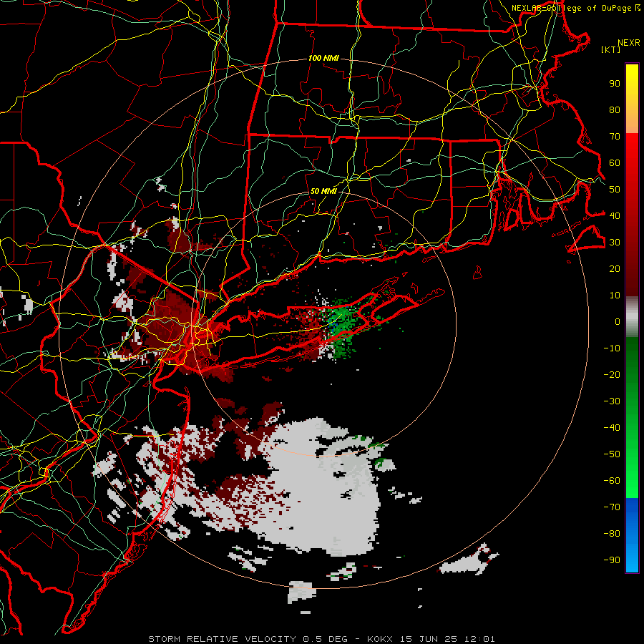Screen dimensions: 644x644
Task: Click the -10 value on velocity scale
Action: (612, 348)
